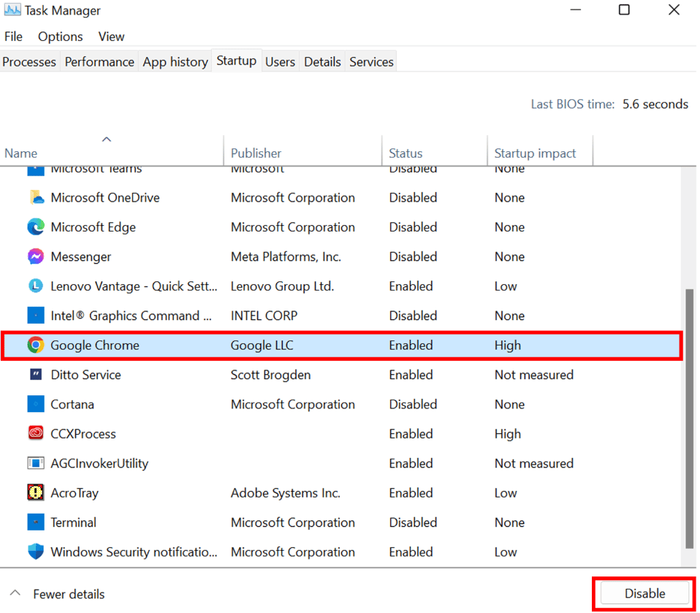
Task: Click the Microsoft OneDrive cloud icon
Action: coord(36,197)
